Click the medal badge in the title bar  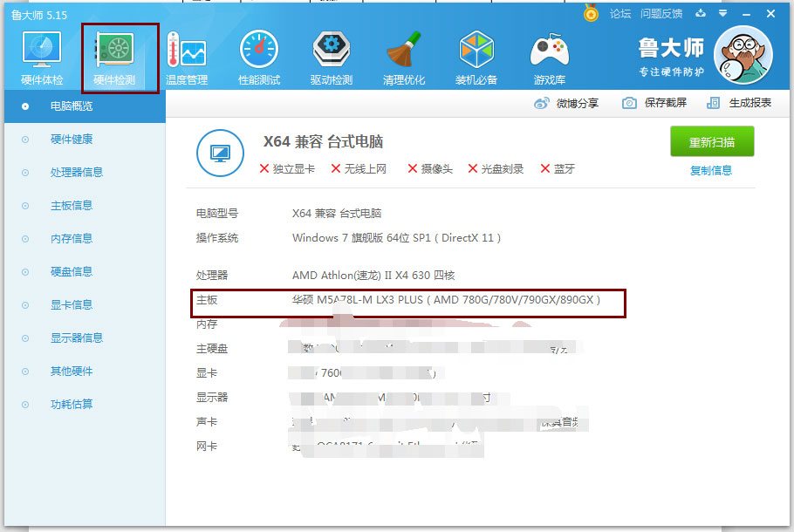(x=592, y=13)
